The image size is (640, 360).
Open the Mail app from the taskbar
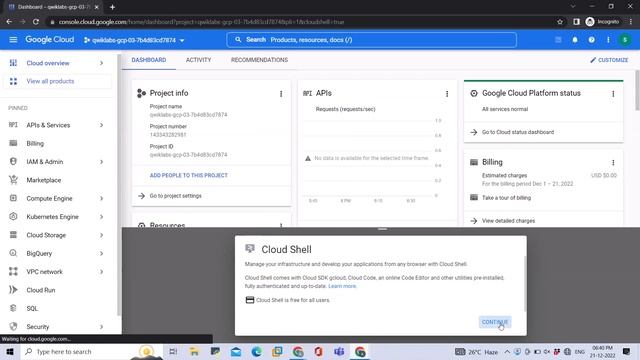(x=236, y=351)
